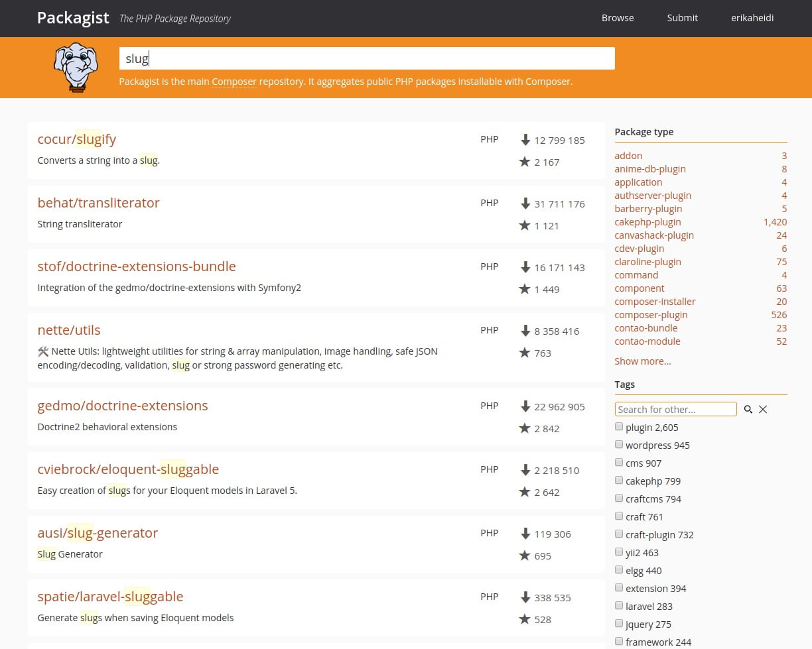
Task: Expand Show more package types
Action: click(642, 361)
